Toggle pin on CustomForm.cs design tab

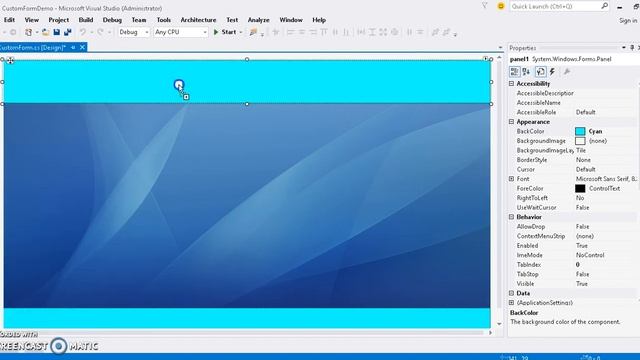73,48
